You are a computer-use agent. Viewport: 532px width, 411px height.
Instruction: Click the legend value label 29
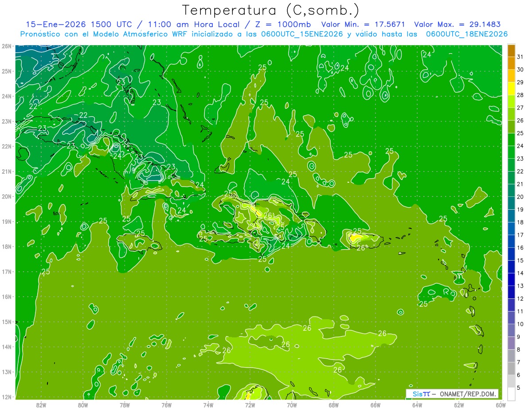pos(520,82)
